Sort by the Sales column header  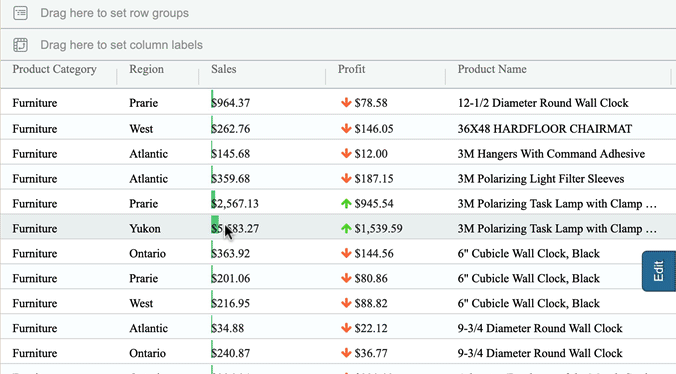coord(223,69)
